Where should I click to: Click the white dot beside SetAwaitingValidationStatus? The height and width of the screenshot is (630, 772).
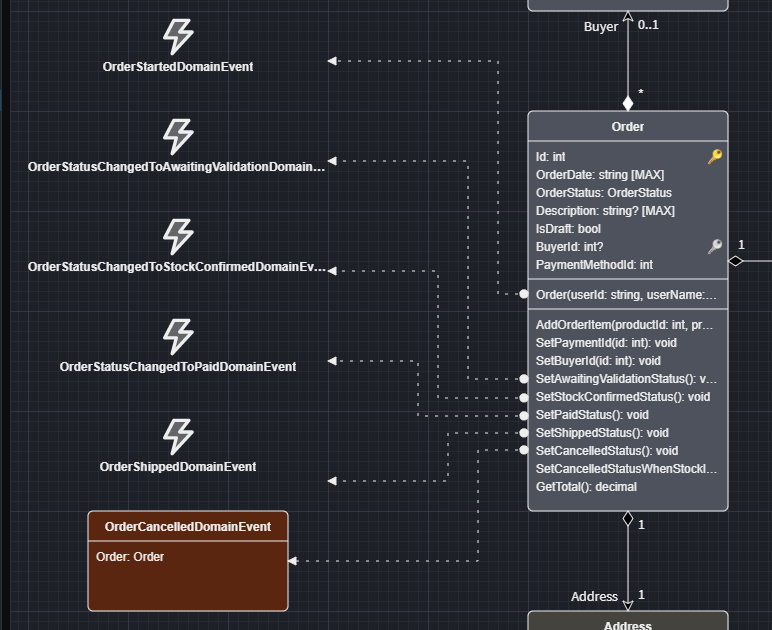coord(524,379)
